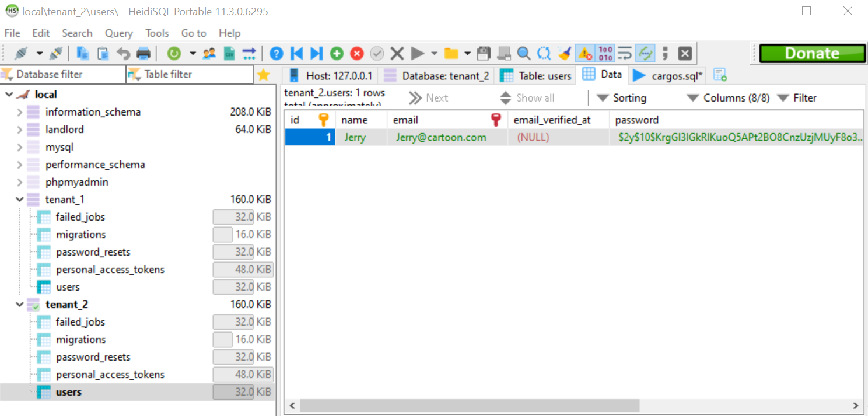This screenshot has height=416, width=868.
Task: Sort by the email column header
Action: [447, 120]
